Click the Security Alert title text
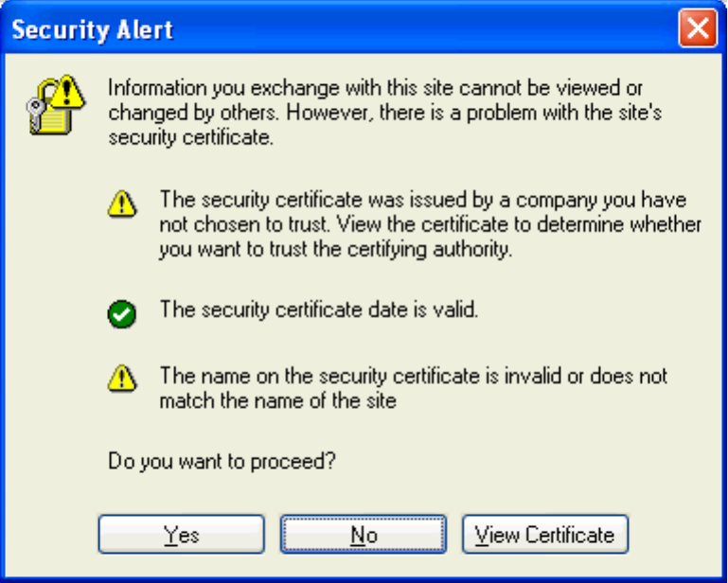The width and height of the screenshot is (728, 583). [93, 29]
